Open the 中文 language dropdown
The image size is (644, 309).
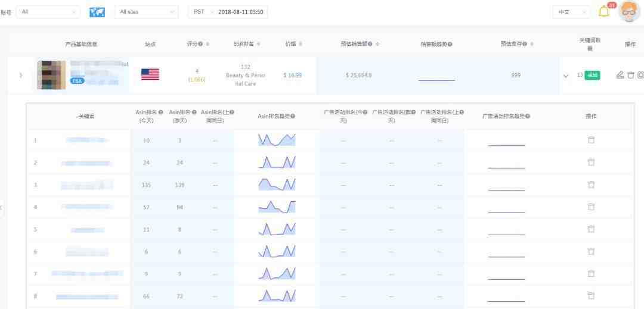[571, 12]
